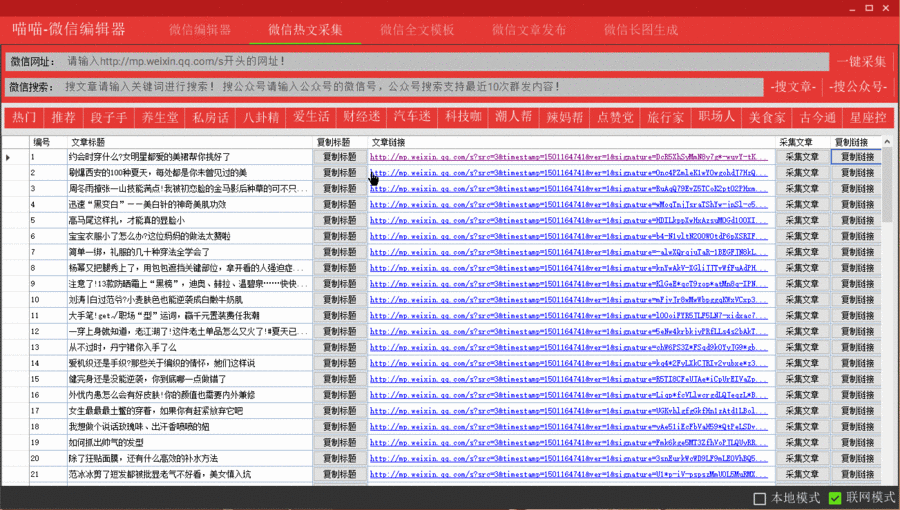Select the 潮人帮 category
Viewport: 900px width, 510px height.
coord(514,118)
